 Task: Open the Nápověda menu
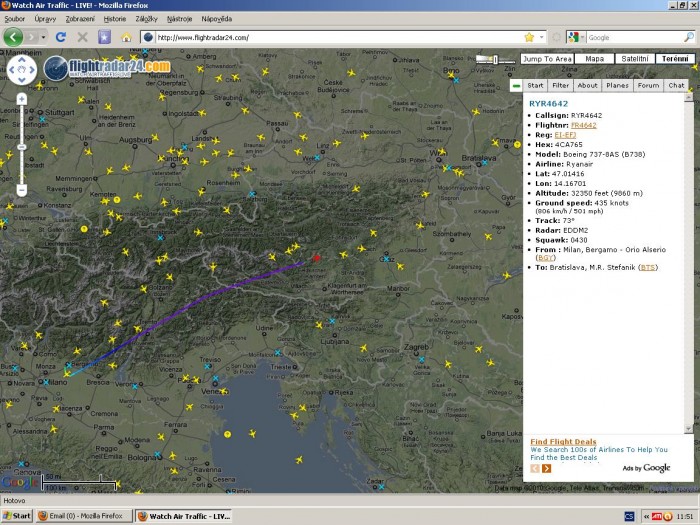[x=217, y=19]
